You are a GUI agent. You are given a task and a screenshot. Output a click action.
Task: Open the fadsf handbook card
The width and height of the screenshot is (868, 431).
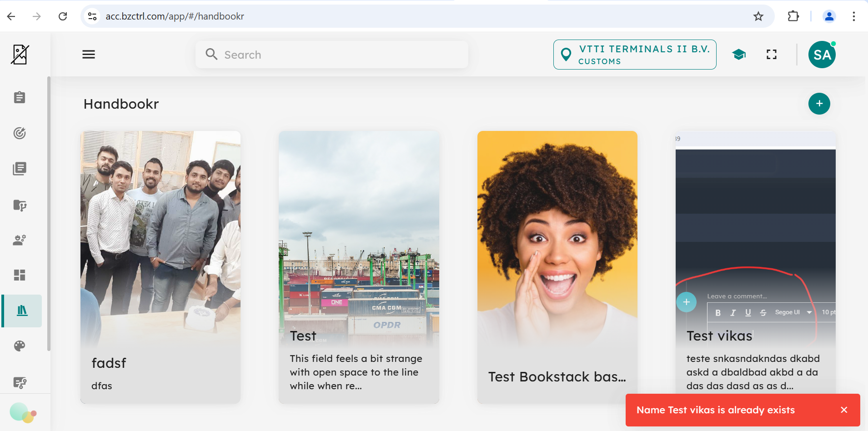[161, 267]
